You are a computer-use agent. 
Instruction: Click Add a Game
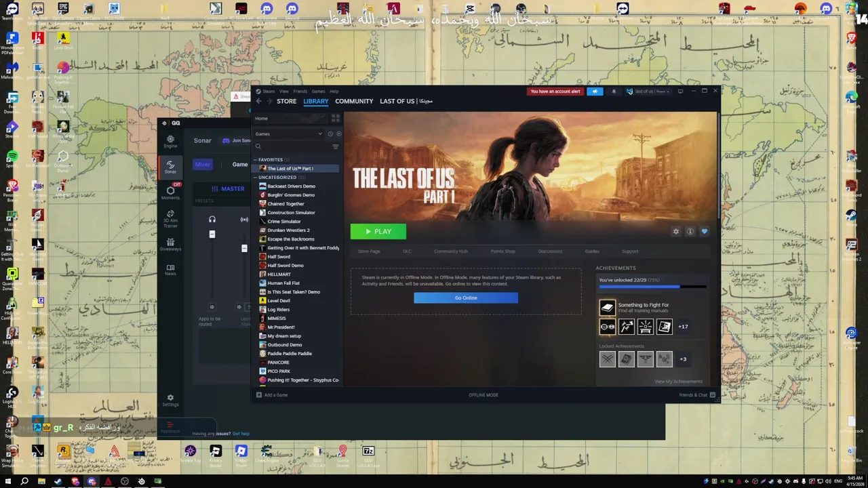(272, 395)
